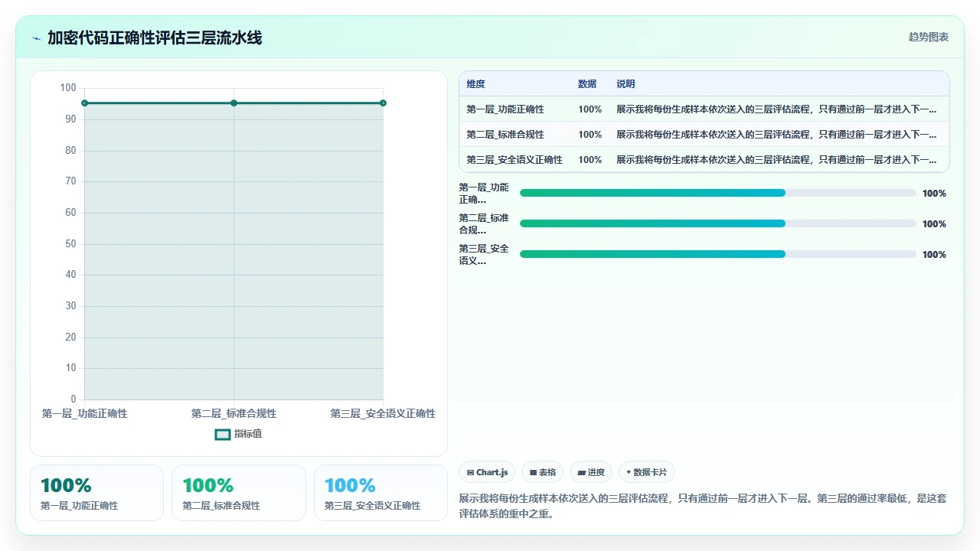Select the chart point above 第三层_安全语义正确性

(x=383, y=103)
